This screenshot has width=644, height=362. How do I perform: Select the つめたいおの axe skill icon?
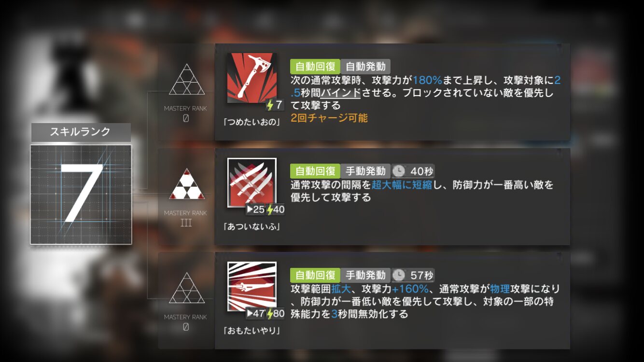click(252, 78)
